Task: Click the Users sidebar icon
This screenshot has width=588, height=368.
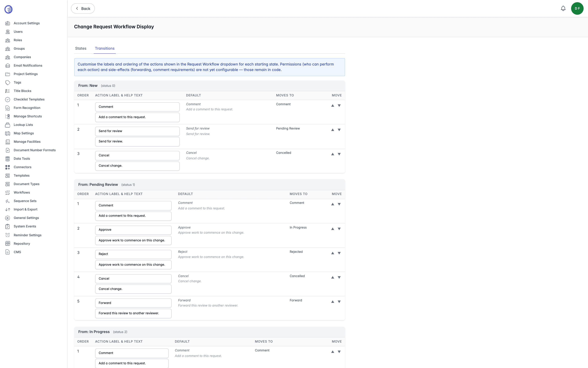Action: click(8, 32)
